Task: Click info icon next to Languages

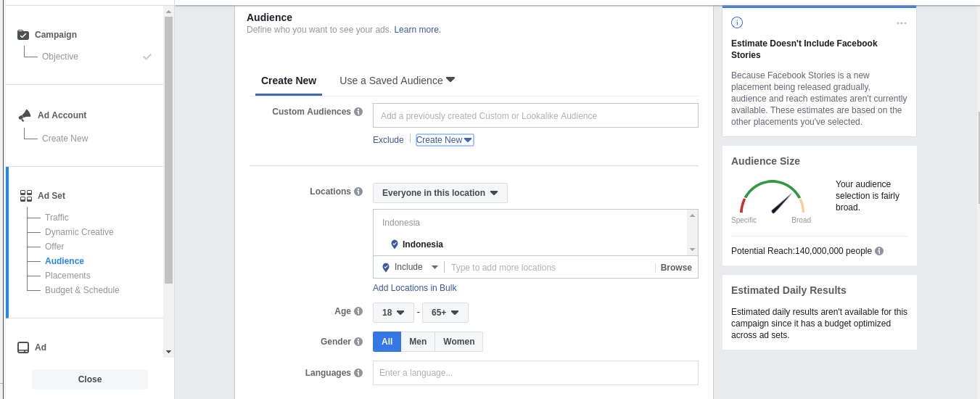Action: click(x=358, y=373)
